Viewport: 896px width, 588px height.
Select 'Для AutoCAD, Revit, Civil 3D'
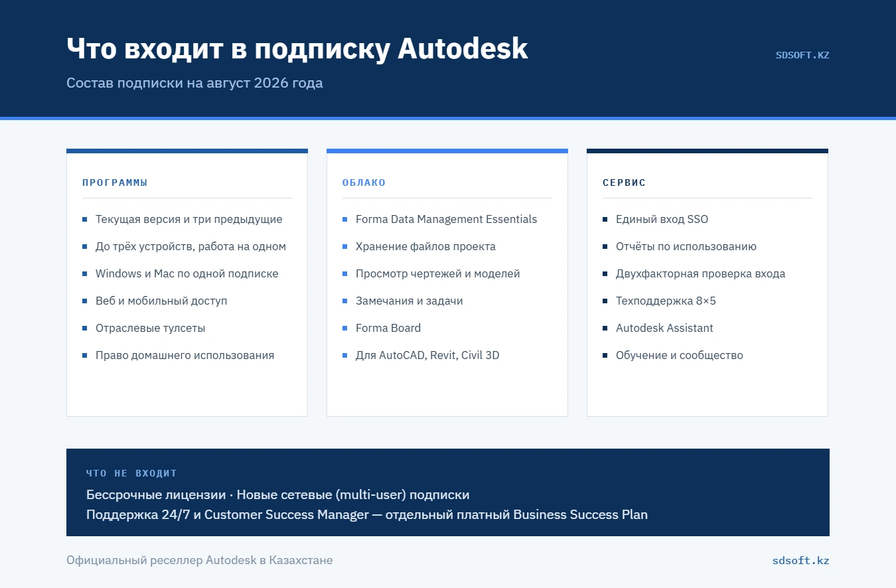[427, 355]
